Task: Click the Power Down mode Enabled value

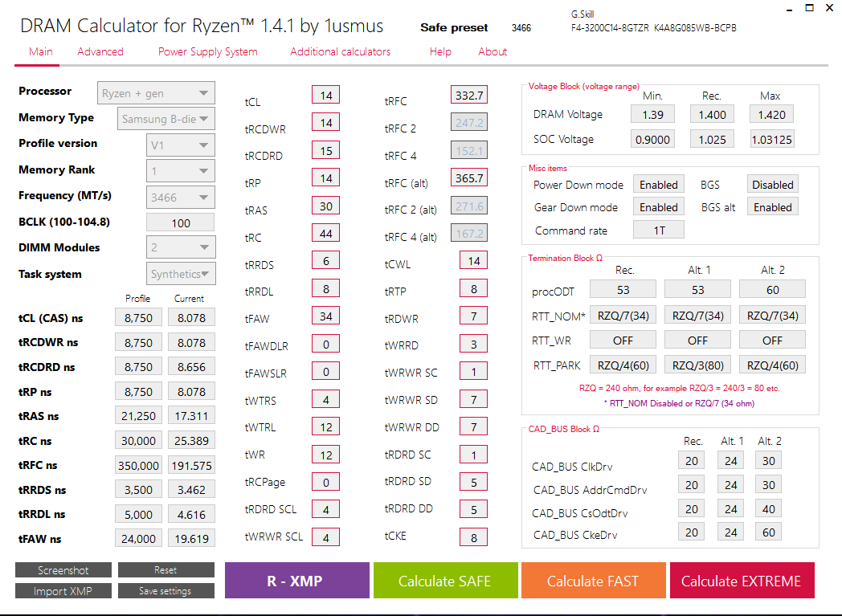Action: [658, 184]
